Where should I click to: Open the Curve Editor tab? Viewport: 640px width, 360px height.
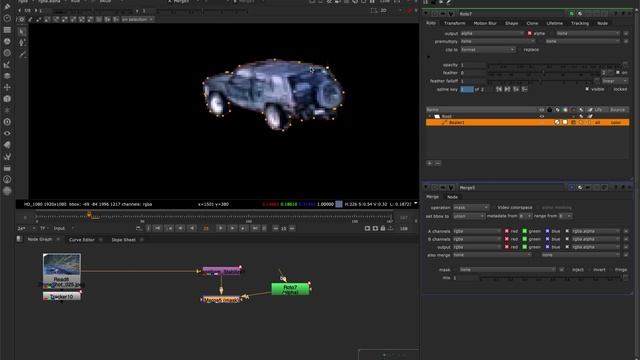pos(82,240)
